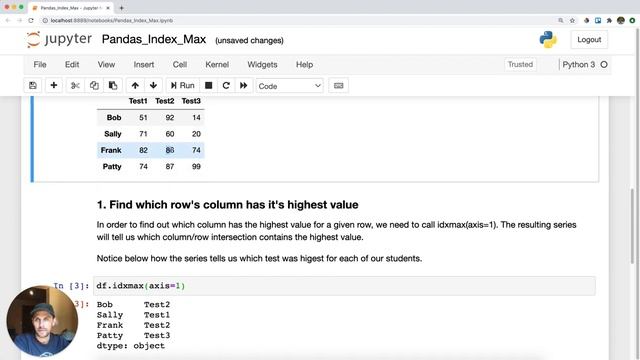Open the Edit menu
The height and width of the screenshot is (360, 640).
[72, 64]
